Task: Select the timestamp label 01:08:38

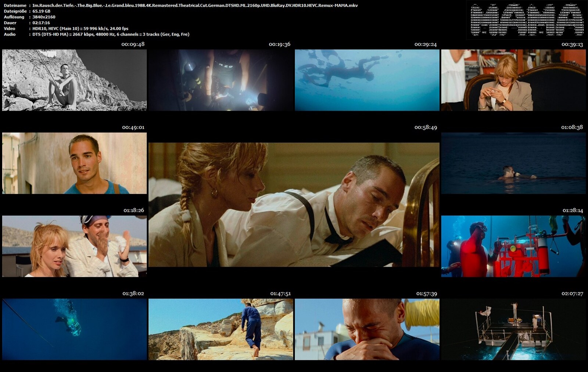Action: click(572, 127)
